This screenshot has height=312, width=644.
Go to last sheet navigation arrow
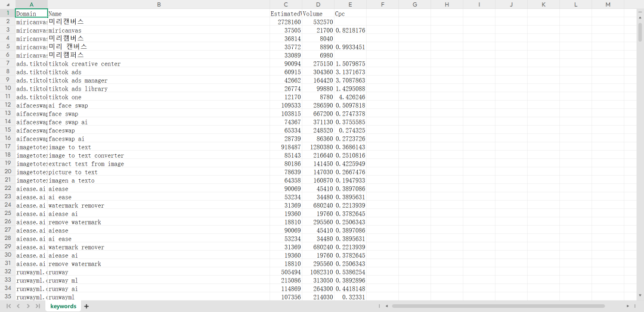(38, 306)
